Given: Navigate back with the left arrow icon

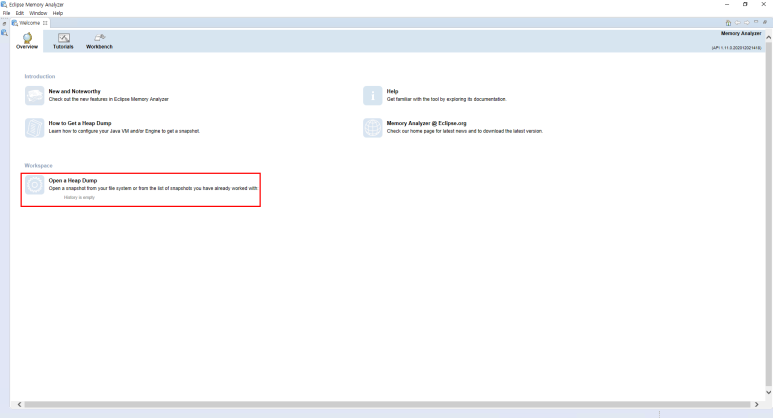Looking at the screenshot, I should 738,23.
